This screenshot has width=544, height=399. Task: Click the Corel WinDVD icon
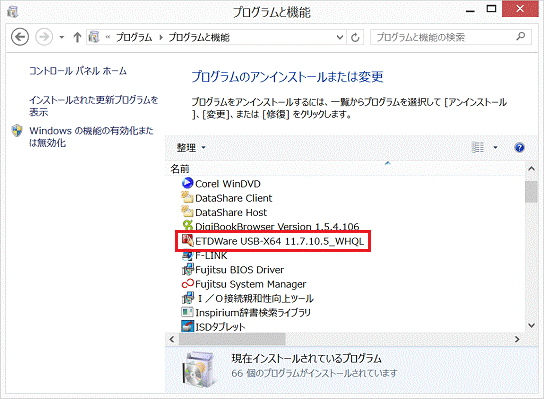click(187, 183)
